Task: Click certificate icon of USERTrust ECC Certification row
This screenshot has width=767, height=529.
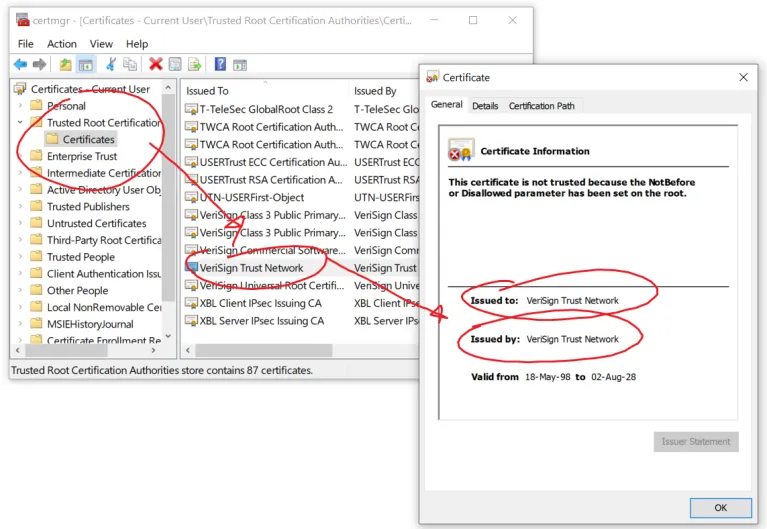Action: pos(191,162)
